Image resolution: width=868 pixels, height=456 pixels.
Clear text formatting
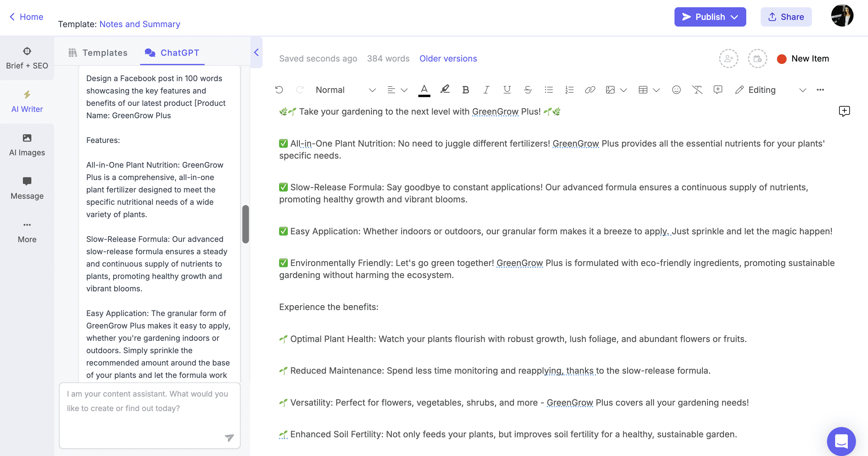coord(697,90)
